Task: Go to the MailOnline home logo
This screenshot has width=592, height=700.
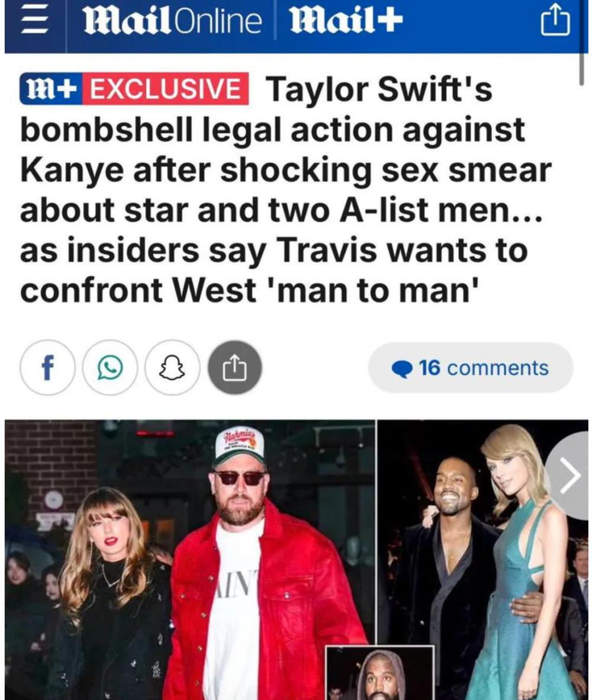Action: click(172, 21)
